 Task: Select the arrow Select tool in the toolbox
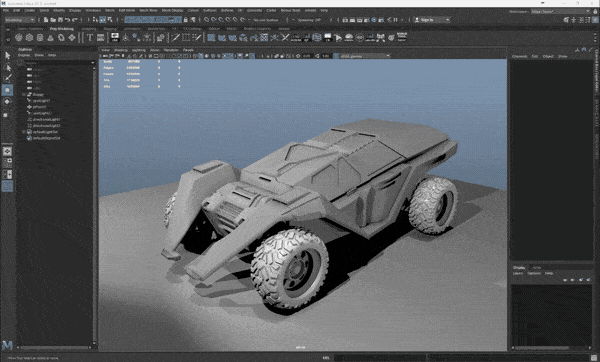7,55
